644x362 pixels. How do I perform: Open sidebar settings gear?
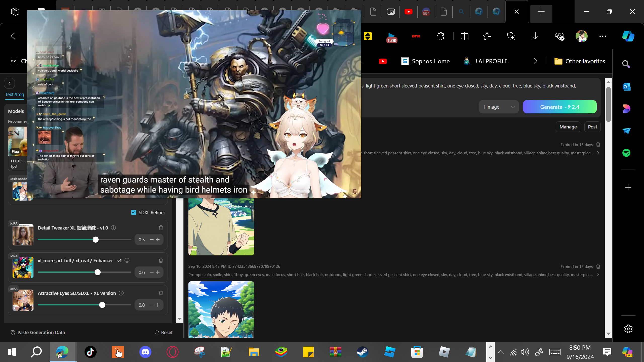click(628, 329)
